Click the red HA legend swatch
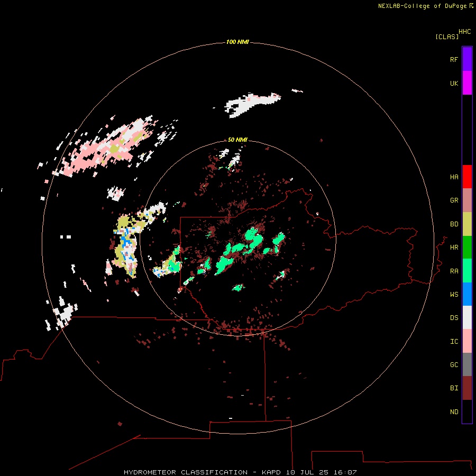 [x=467, y=177]
